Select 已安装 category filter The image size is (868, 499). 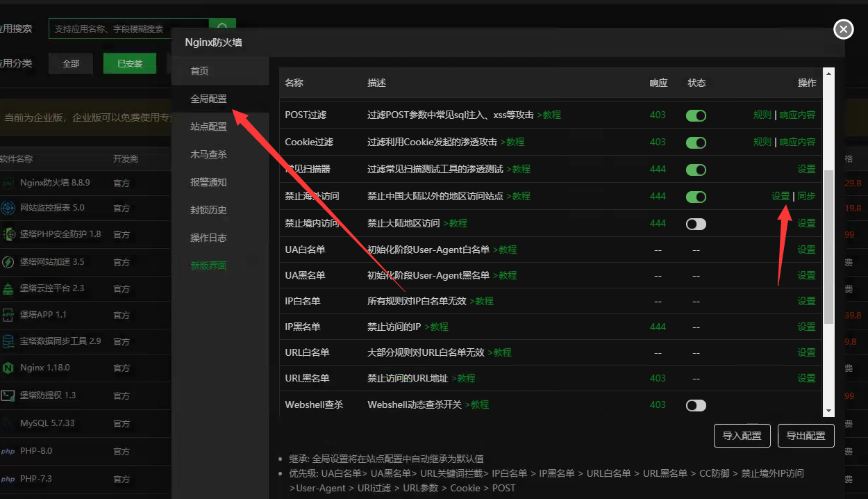(x=130, y=63)
